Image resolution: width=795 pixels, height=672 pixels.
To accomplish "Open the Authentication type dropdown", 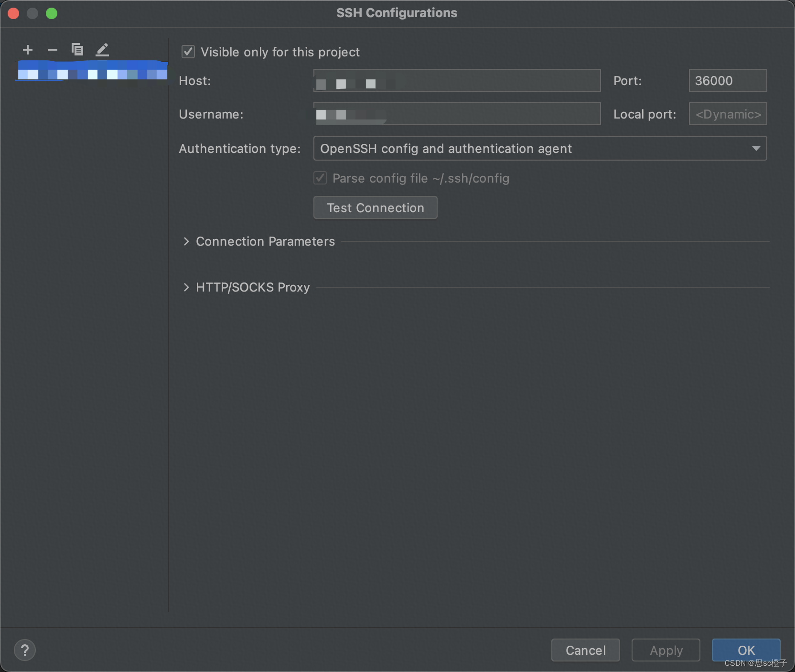I will coord(540,148).
